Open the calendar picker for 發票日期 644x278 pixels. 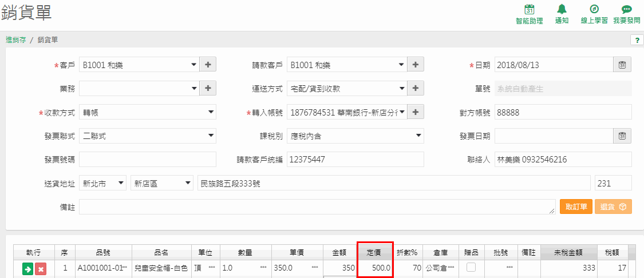tap(622, 136)
